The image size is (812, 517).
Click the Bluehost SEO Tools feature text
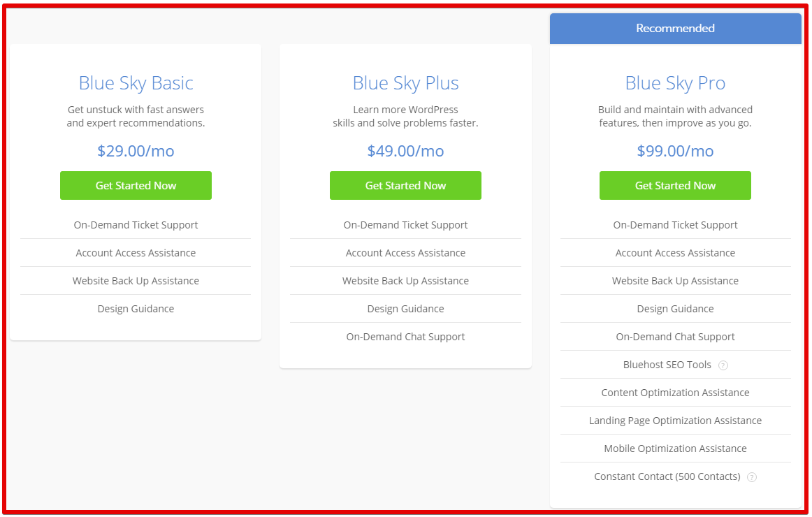(x=667, y=365)
